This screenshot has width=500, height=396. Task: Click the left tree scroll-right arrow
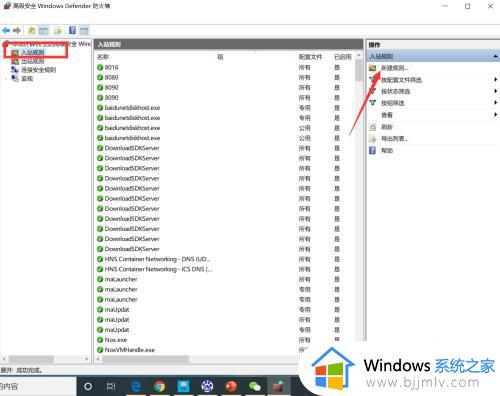[x=86, y=359]
